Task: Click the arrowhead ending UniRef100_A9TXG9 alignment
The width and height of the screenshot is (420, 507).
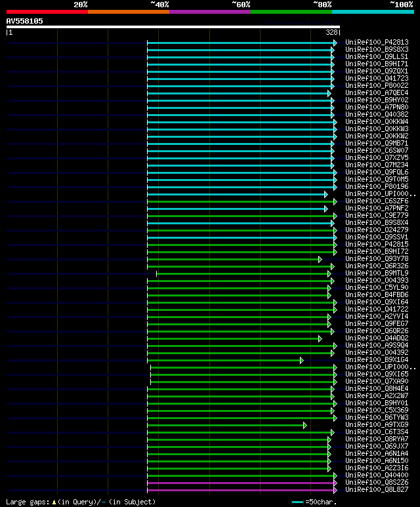Action: (x=304, y=425)
